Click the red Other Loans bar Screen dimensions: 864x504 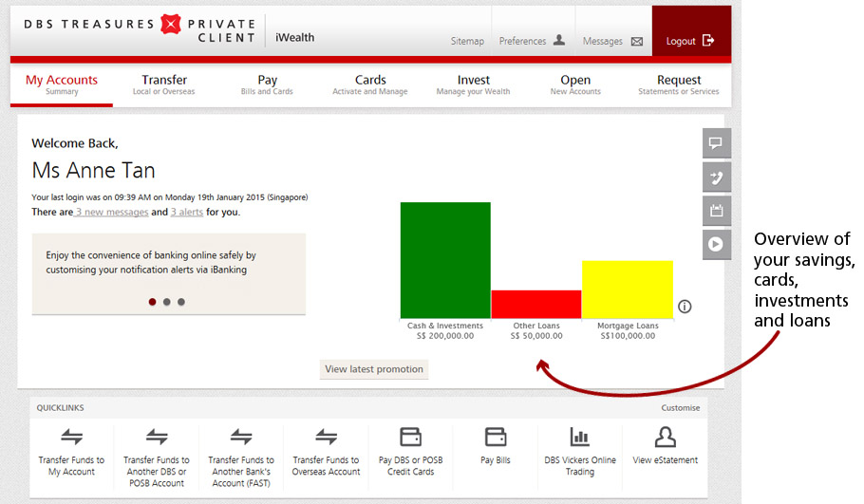[x=536, y=304]
